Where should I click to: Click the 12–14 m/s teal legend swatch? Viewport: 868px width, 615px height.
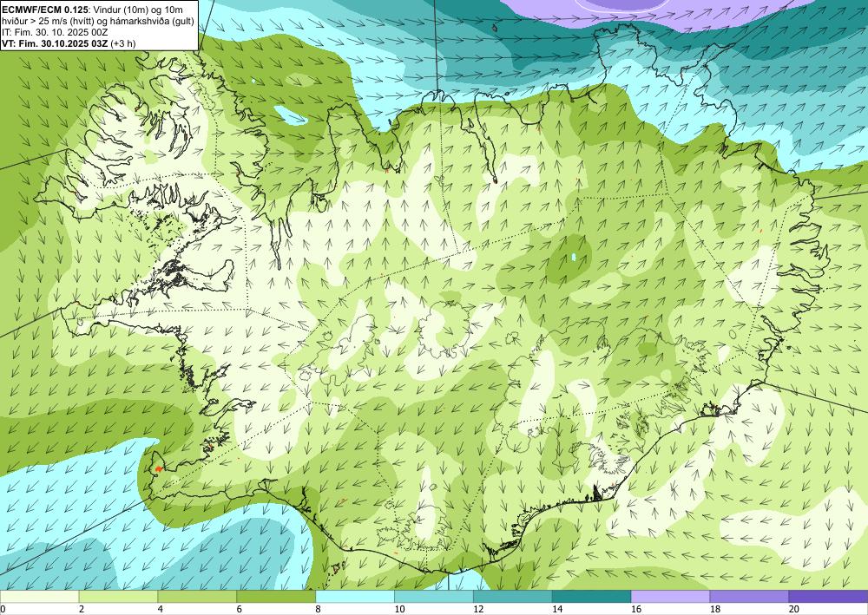pyautogui.click(x=513, y=596)
